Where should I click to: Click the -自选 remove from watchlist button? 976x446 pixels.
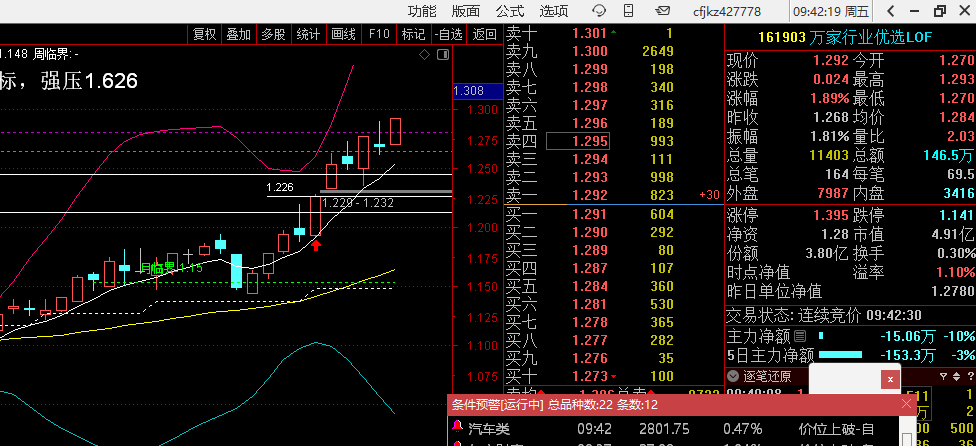click(449, 34)
